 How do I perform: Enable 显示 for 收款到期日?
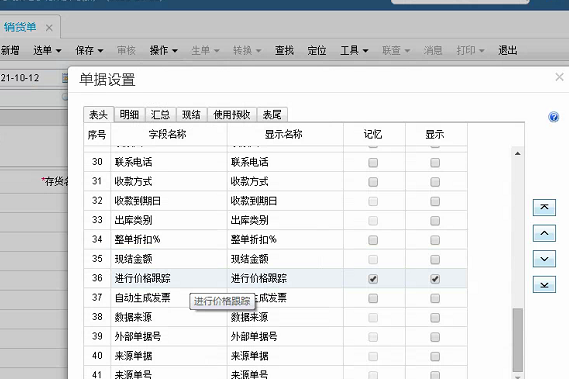pyautogui.click(x=435, y=201)
